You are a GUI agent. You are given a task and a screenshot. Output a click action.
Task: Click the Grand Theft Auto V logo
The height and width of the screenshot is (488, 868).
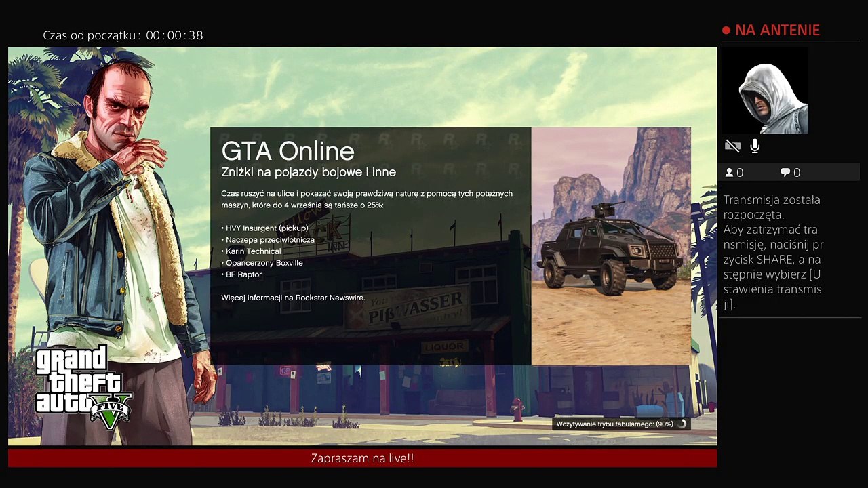(83, 388)
